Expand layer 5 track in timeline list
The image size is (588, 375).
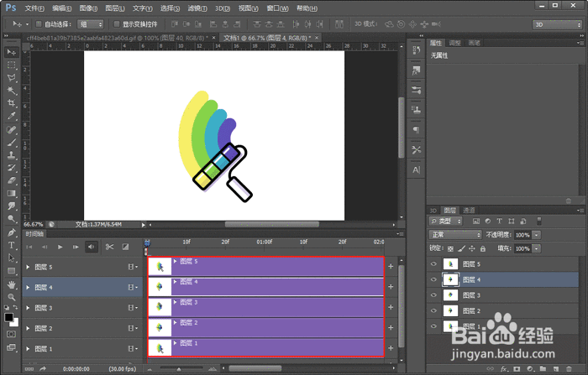pyautogui.click(x=28, y=267)
